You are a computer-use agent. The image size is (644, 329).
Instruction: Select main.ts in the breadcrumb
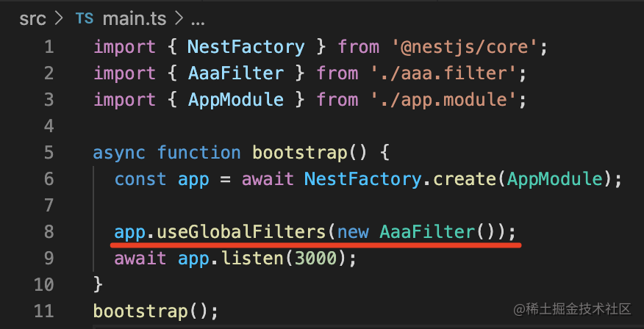tap(135, 19)
